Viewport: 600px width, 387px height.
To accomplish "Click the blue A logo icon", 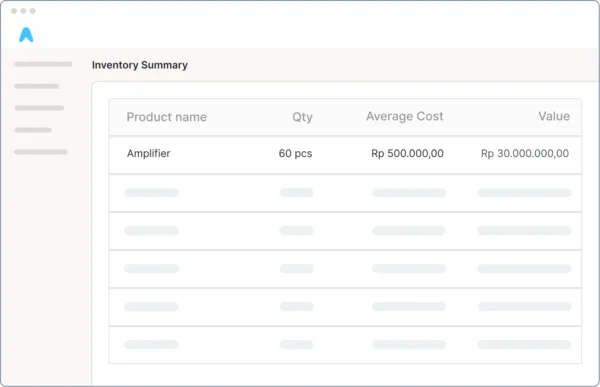I will click(x=26, y=35).
